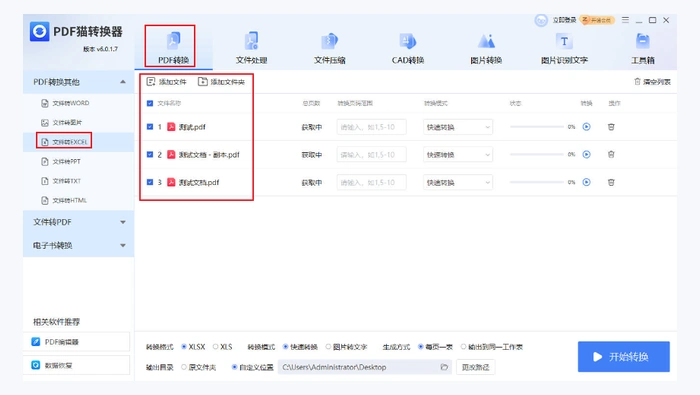Open the recommended PDF编辑器 app

[76, 342]
